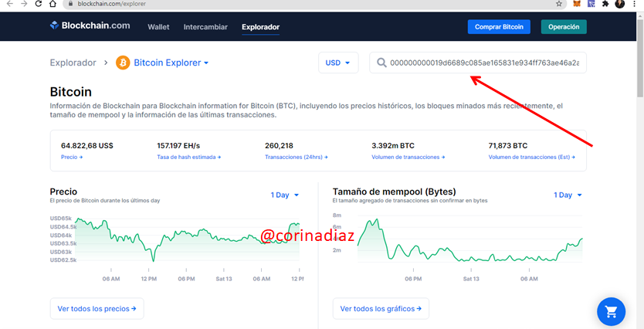This screenshot has height=329, width=644.
Task: Click the 3.392m BTC value
Action: [x=392, y=145]
